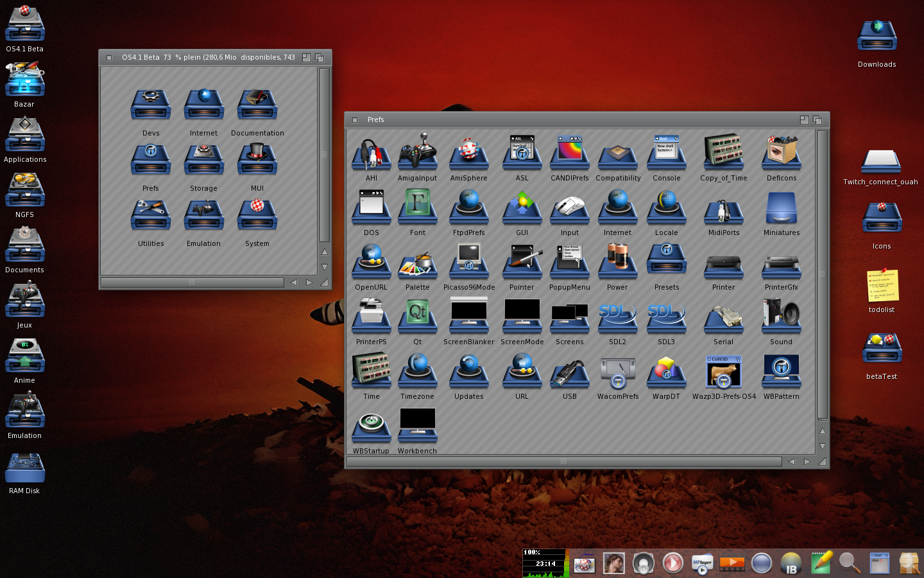Click the Prefs window right scroll arrow
Image resolution: width=924 pixels, height=578 pixels.
point(807,462)
